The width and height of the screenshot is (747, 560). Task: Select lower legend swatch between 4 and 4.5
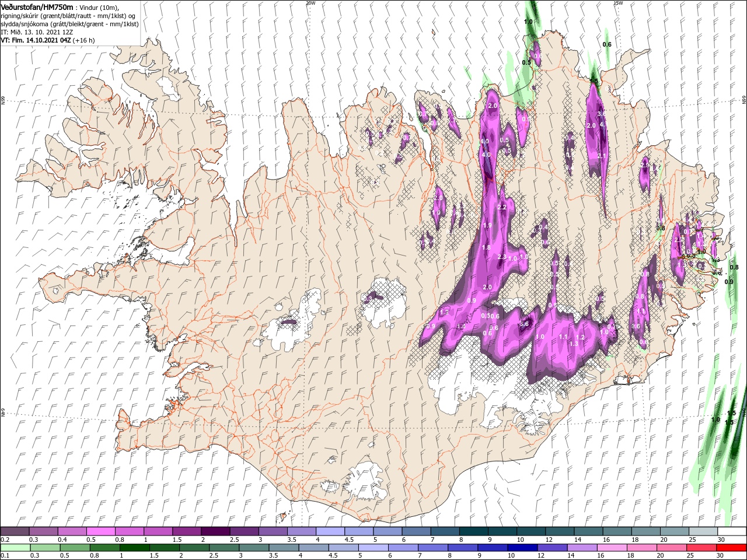[x=314, y=548]
